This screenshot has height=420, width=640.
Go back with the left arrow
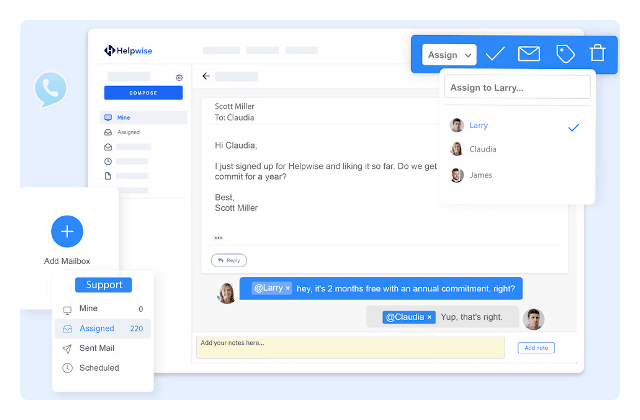pos(206,76)
